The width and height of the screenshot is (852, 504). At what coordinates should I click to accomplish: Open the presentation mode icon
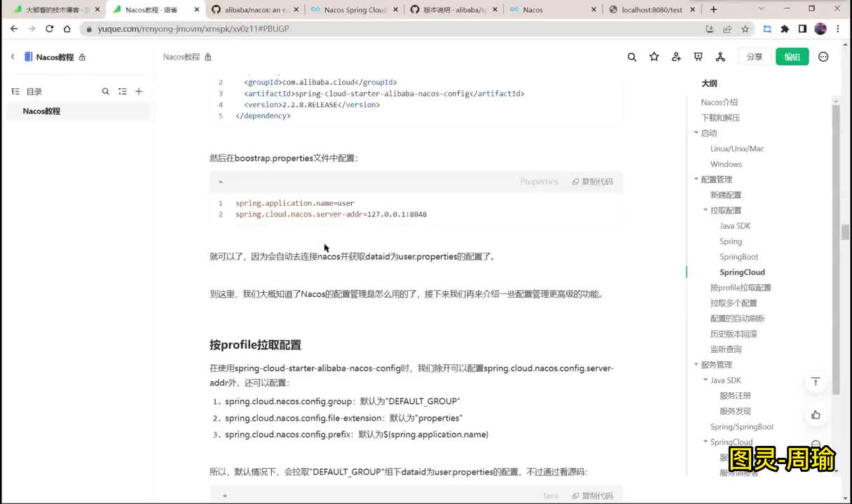point(698,57)
